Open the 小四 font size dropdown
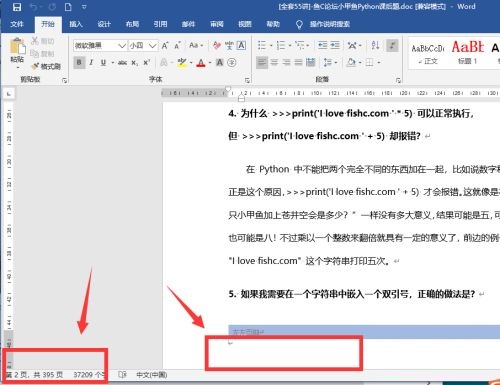This screenshot has height=385, width=500. point(153,46)
